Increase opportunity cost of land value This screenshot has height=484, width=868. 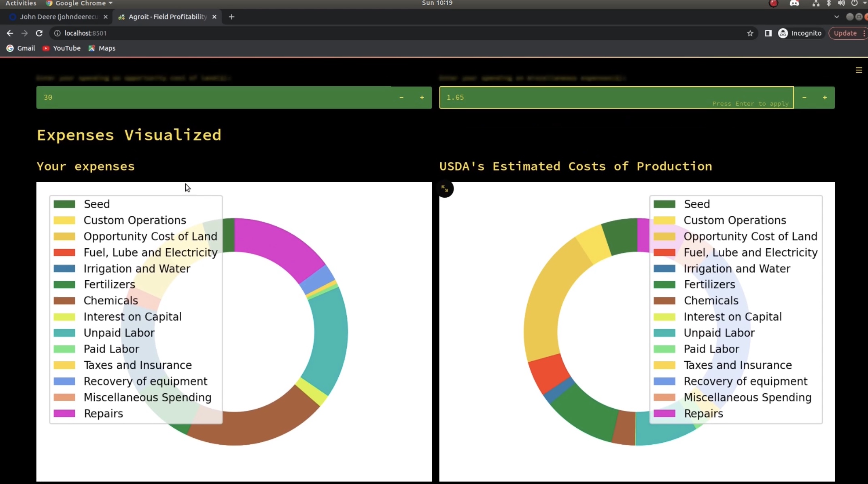[x=422, y=98]
